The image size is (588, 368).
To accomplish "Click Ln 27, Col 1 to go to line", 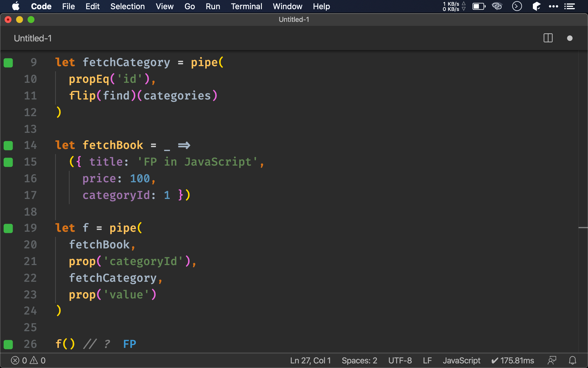I will click(310, 361).
